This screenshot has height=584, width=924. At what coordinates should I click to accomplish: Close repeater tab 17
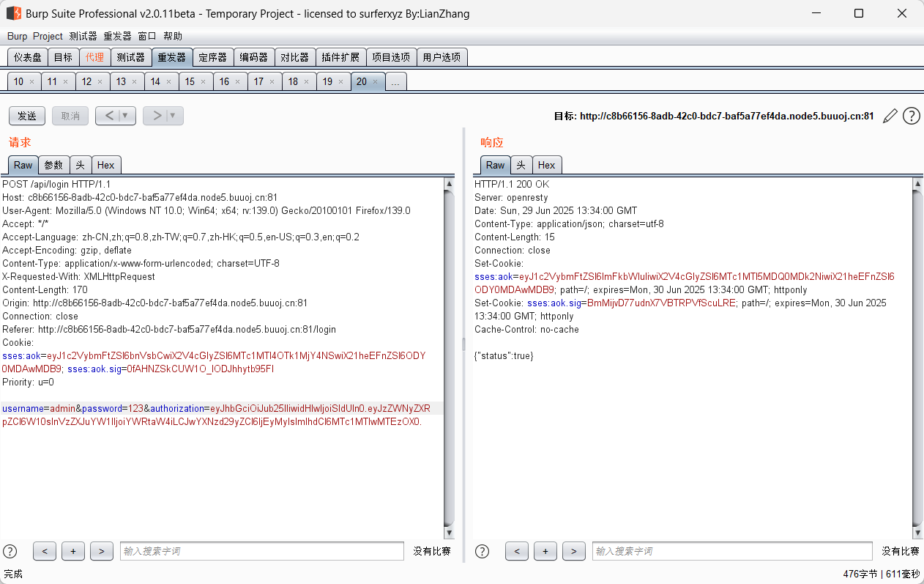point(272,82)
